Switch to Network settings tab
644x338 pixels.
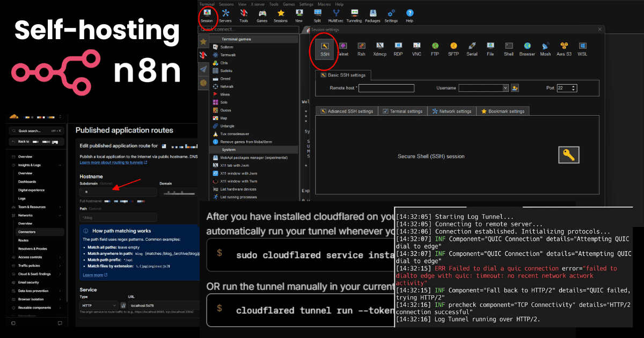coord(452,111)
